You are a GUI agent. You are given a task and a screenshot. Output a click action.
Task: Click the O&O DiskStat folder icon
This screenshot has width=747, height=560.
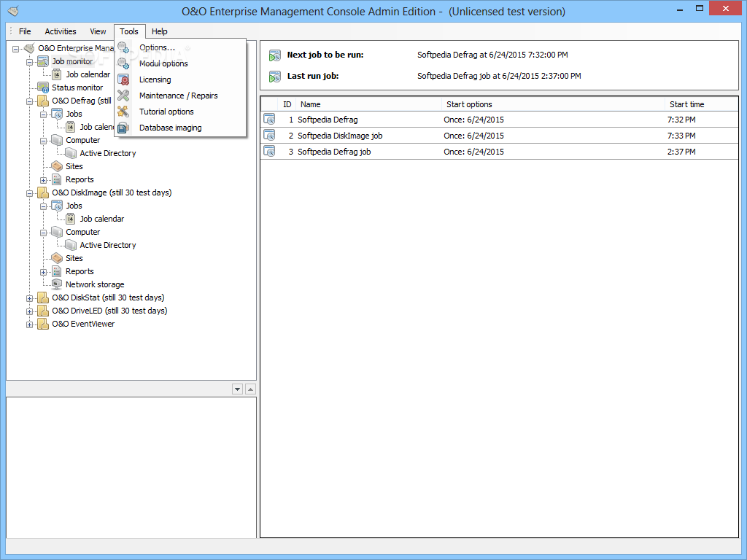coord(43,297)
